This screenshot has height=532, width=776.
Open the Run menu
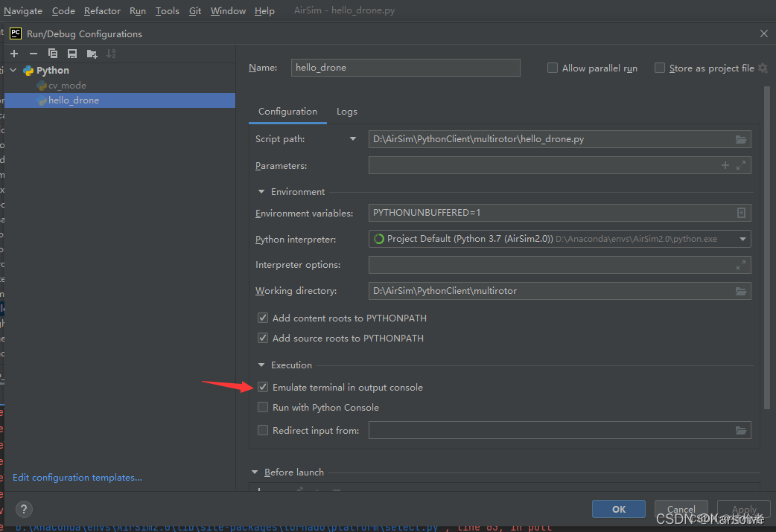pos(138,10)
